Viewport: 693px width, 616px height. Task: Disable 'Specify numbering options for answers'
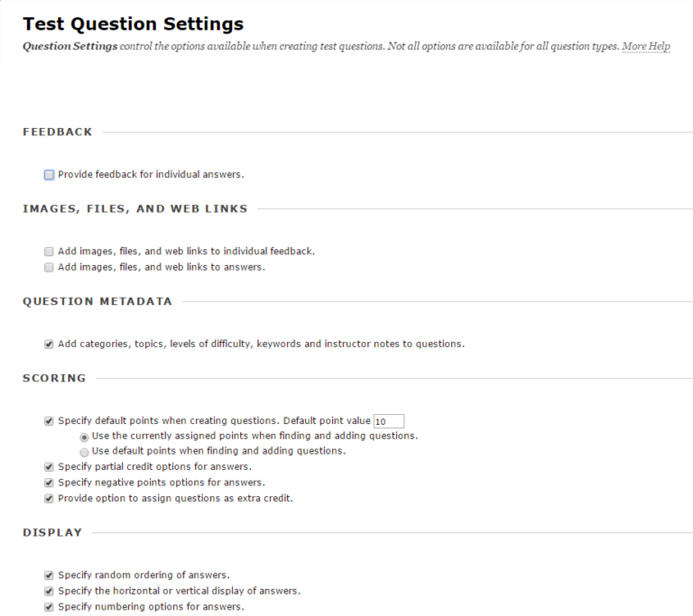[x=49, y=607]
